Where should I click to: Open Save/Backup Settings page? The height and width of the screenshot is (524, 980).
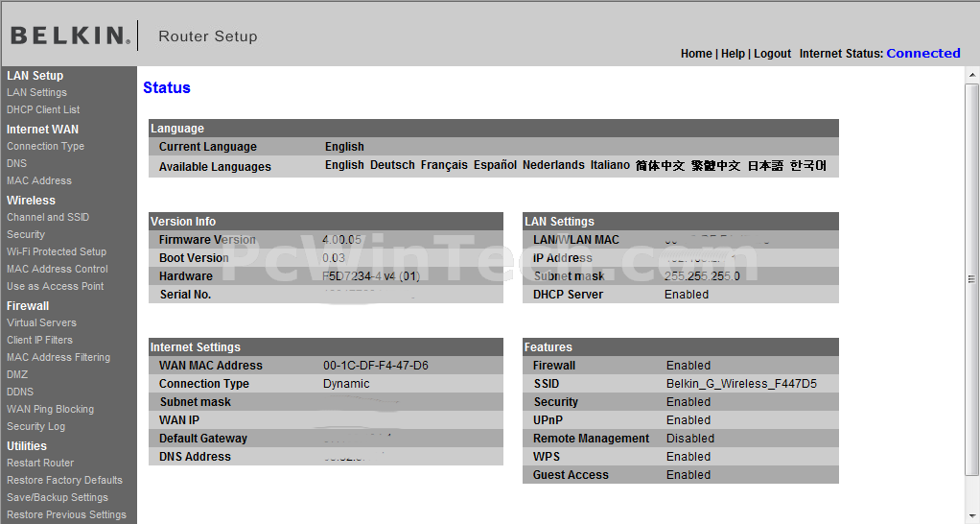(57, 498)
